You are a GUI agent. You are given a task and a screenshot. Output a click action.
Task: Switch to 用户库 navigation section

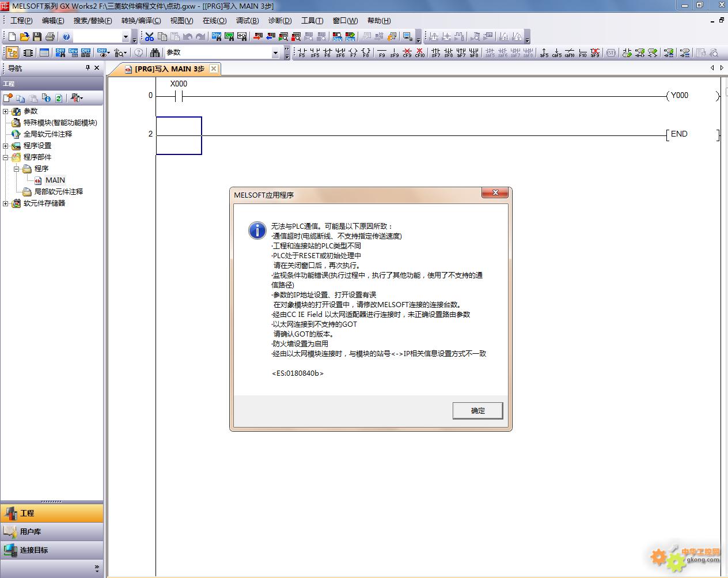(x=52, y=531)
